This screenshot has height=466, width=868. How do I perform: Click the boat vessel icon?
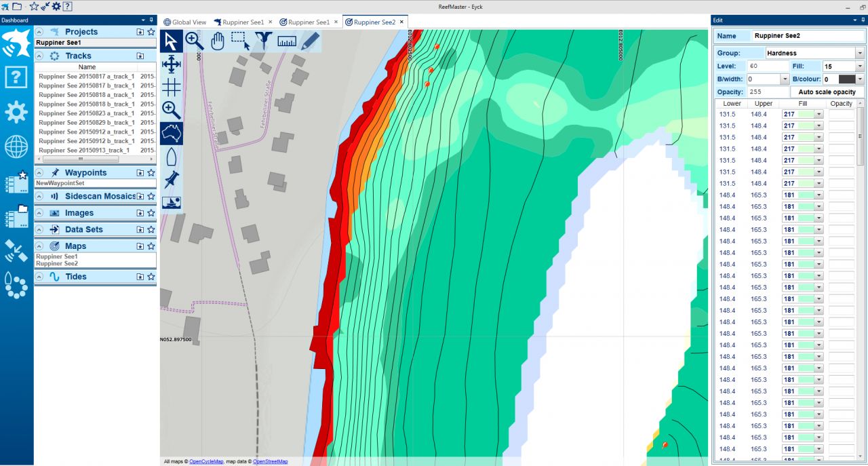click(x=172, y=157)
